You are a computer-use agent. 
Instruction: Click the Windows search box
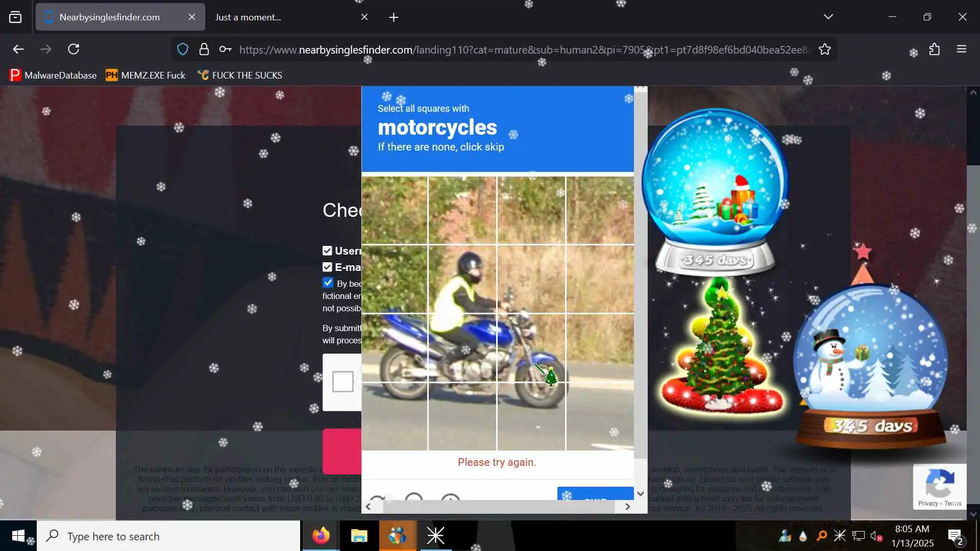tap(168, 536)
